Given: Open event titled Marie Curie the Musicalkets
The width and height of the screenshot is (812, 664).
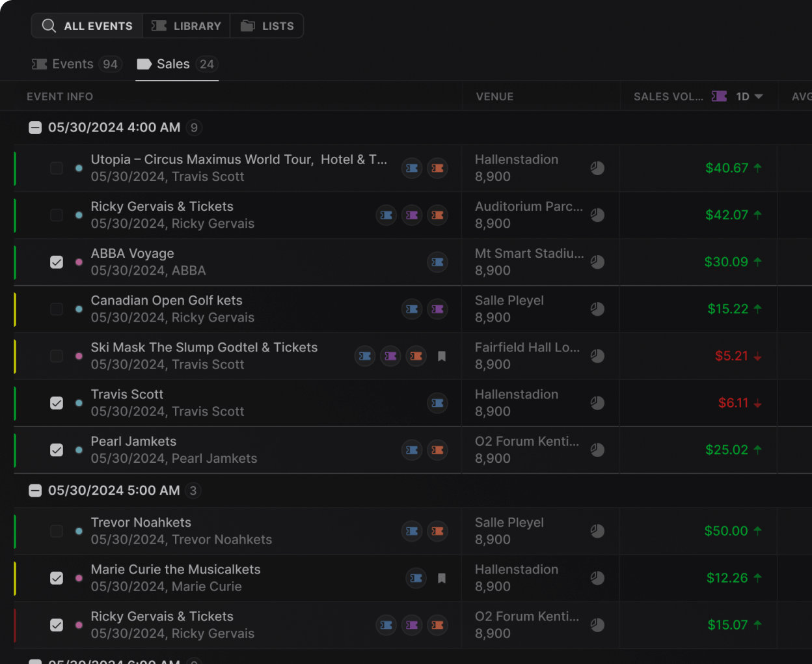Looking at the screenshot, I should [176, 570].
